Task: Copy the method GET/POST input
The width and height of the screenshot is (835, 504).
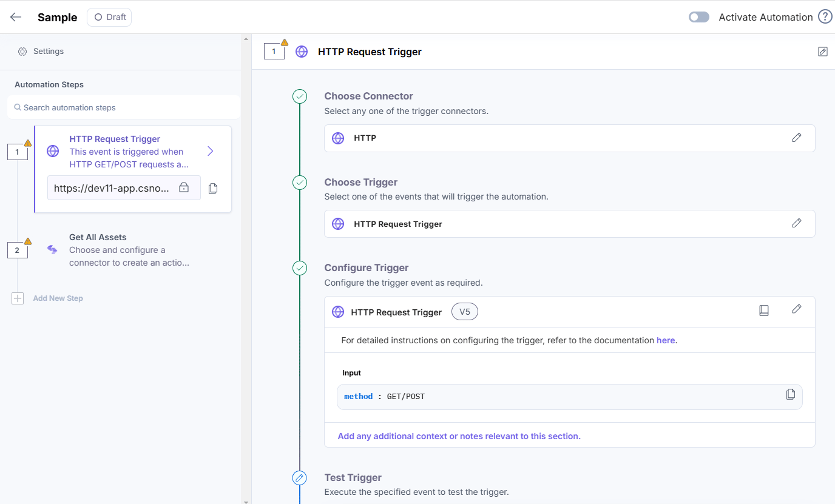Action: (x=791, y=394)
